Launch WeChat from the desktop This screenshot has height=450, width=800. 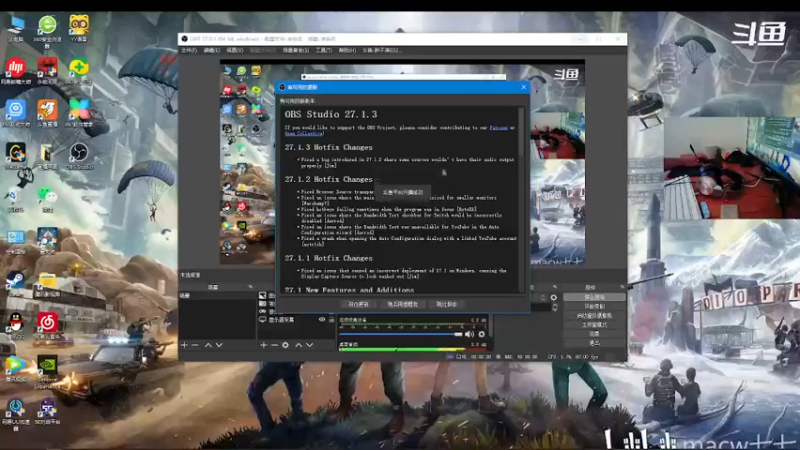47,199
